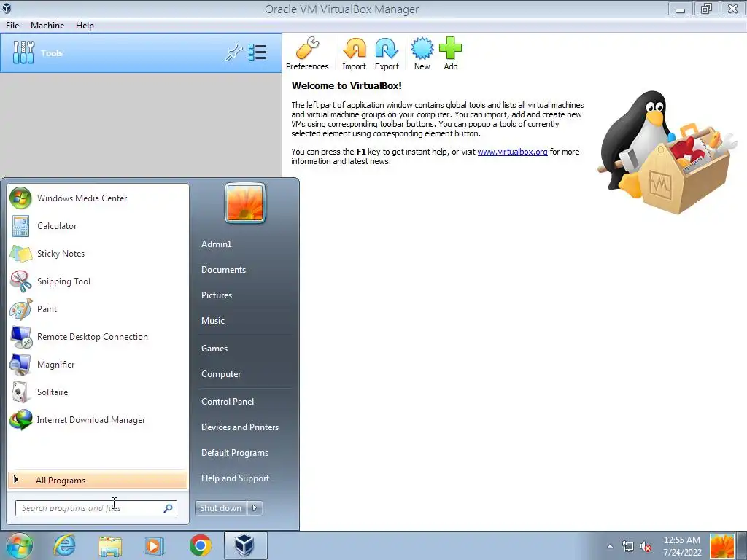Open Music from Start menu

213,321
